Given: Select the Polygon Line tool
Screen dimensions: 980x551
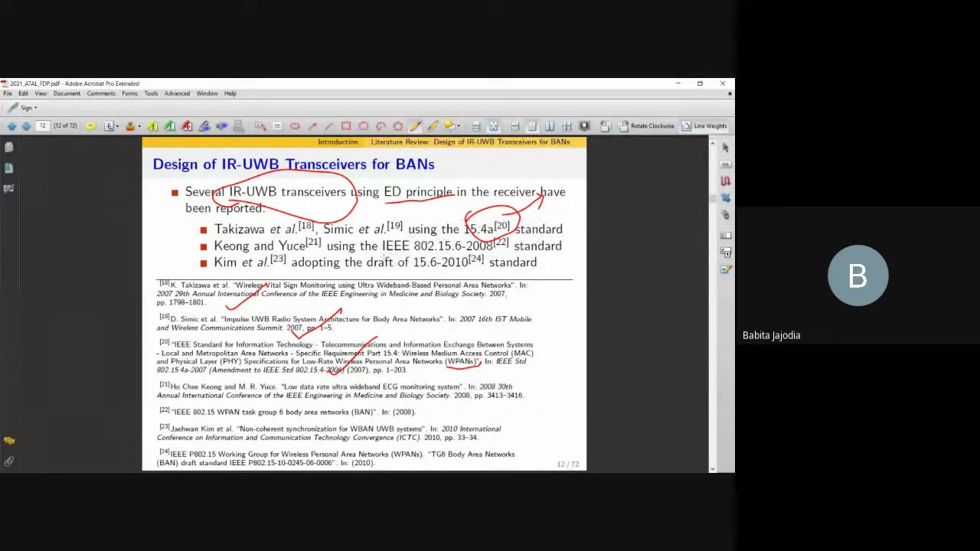Looking at the screenshot, I should coord(381,126).
